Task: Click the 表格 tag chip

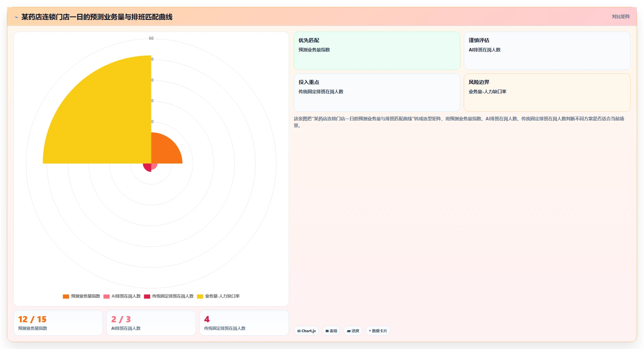Action: (331, 331)
